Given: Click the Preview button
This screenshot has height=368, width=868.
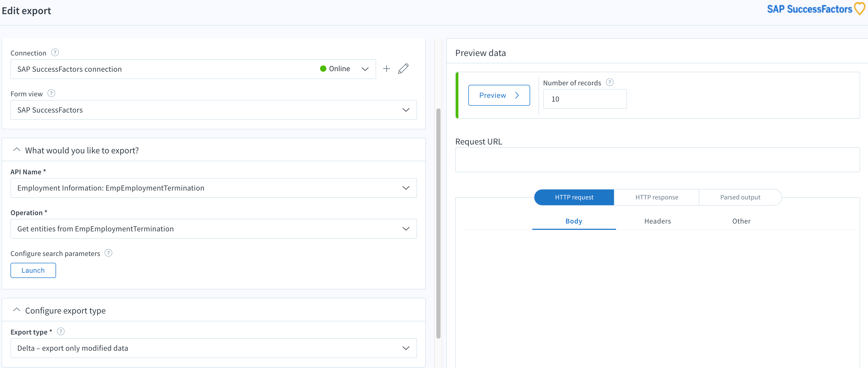Looking at the screenshot, I should coord(499,95).
